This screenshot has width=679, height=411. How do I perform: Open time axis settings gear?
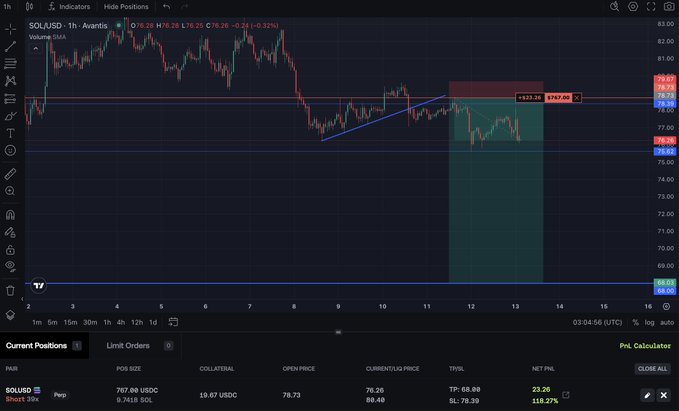pyautogui.click(x=666, y=306)
